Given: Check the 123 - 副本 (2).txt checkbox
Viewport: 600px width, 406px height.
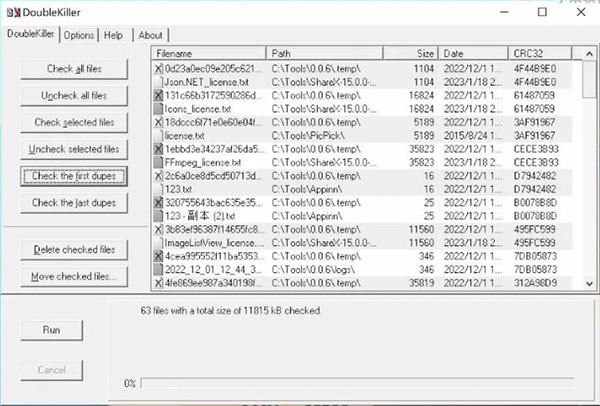Looking at the screenshot, I should pos(158,216).
